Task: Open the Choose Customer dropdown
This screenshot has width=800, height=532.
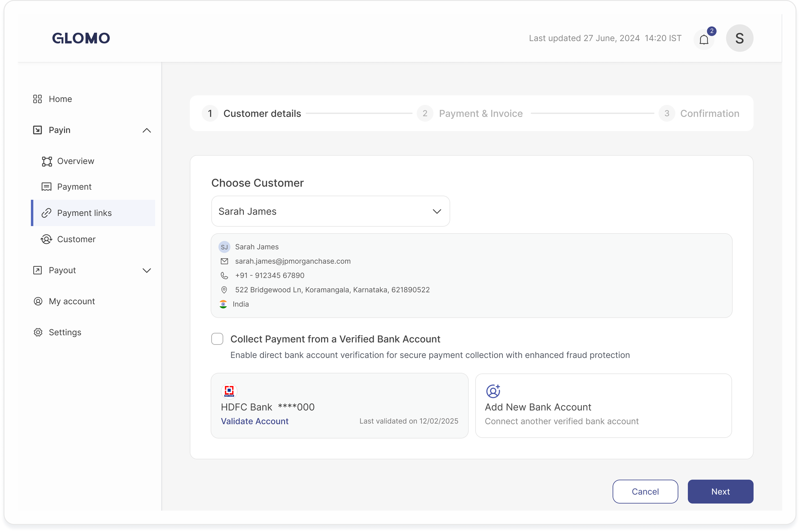Action: coord(331,211)
